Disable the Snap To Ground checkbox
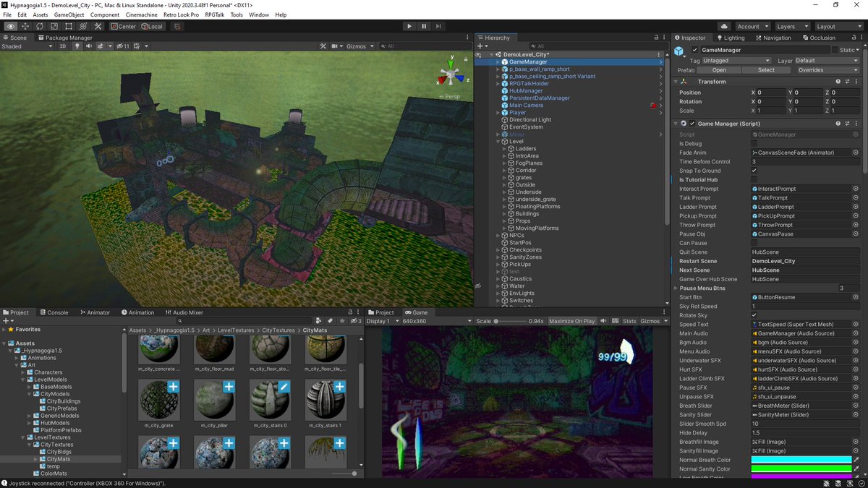 [x=754, y=171]
